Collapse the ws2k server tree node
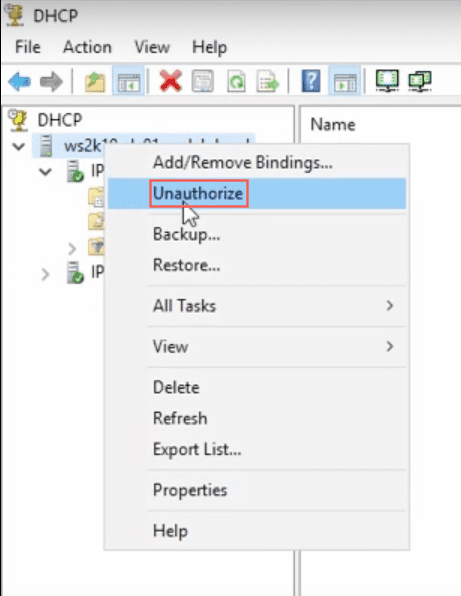 [19, 146]
